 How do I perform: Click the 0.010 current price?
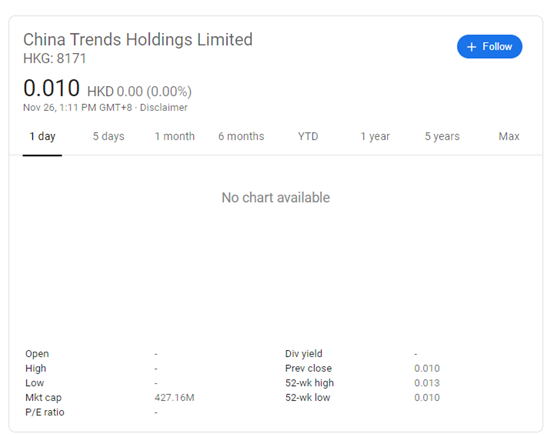pyautogui.click(x=52, y=88)
